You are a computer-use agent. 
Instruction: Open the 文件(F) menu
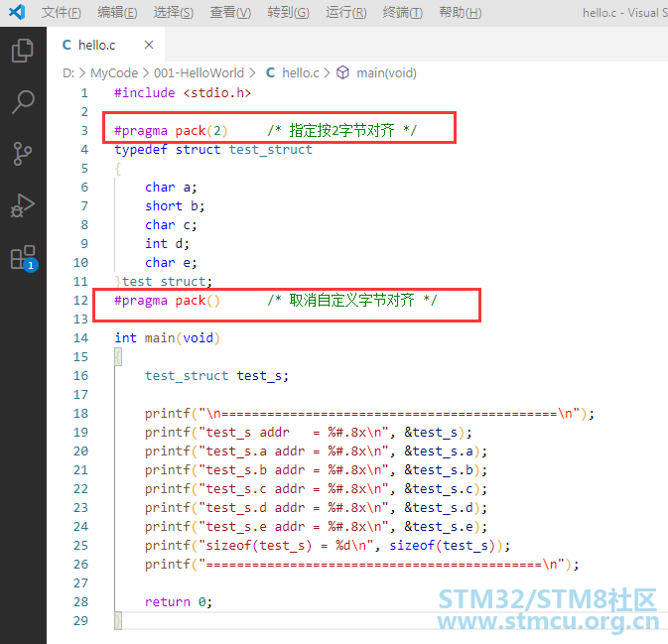point(62,13)
